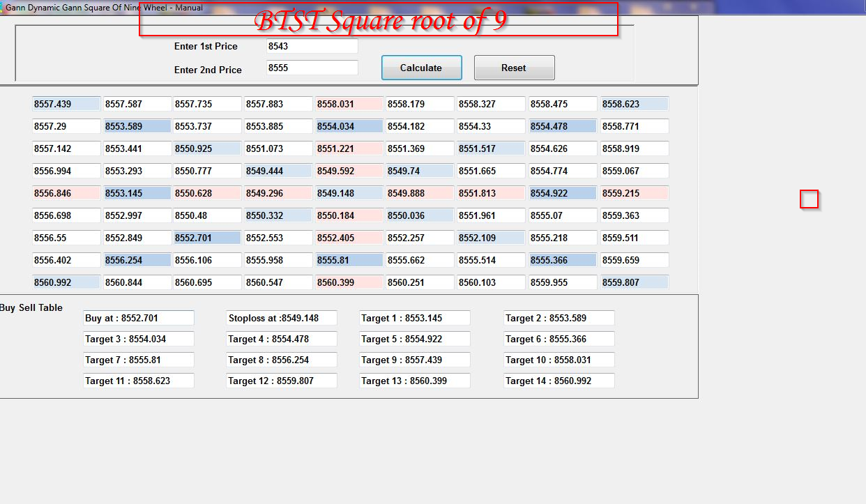The width and height of the screenshot is (866, 504).
Task: Click the Buy Sell Table heading label
Action: tap(31, 307)
